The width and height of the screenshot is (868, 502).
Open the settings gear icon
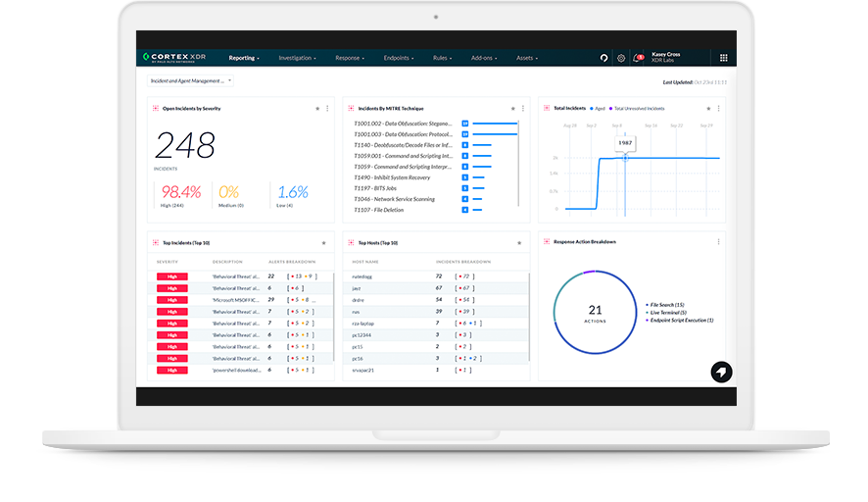pos(620,58)
